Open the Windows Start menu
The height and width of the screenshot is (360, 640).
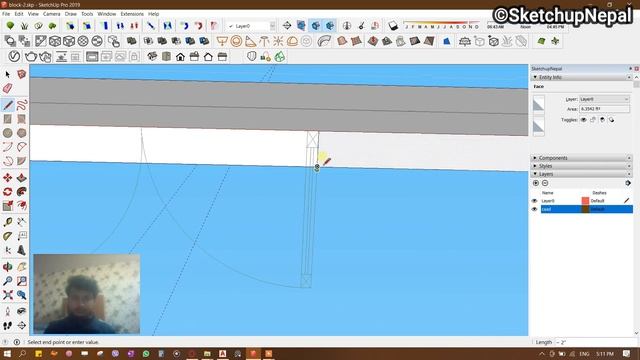tap(7, 353)
